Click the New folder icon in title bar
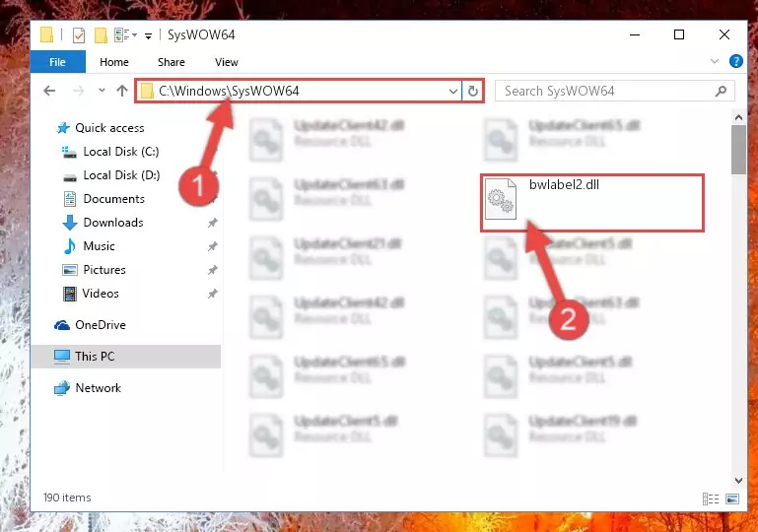The image size is (758, 532). click(101, 35)
